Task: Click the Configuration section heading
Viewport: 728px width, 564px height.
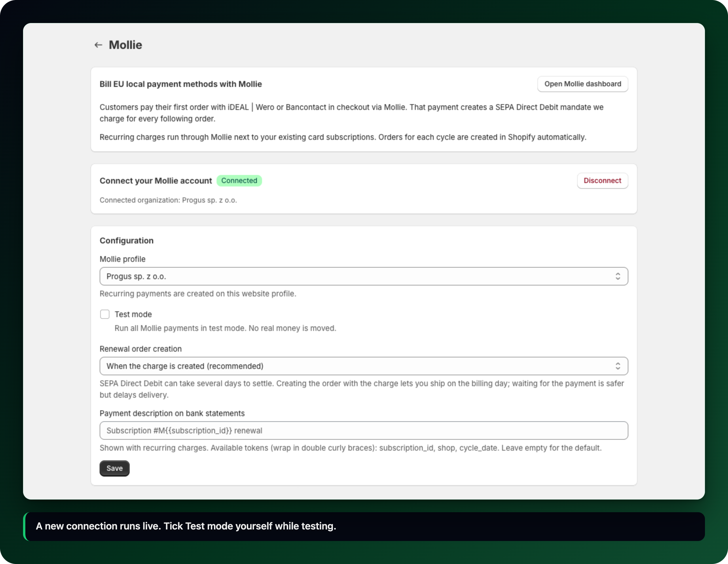Action: point(127,241)
